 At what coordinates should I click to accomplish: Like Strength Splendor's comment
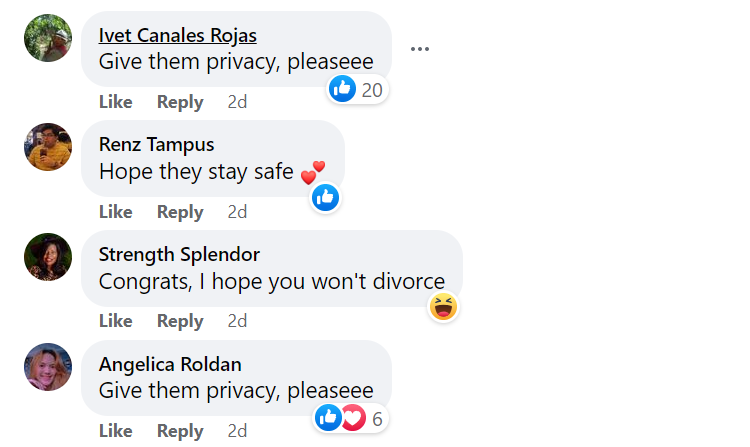116,321
